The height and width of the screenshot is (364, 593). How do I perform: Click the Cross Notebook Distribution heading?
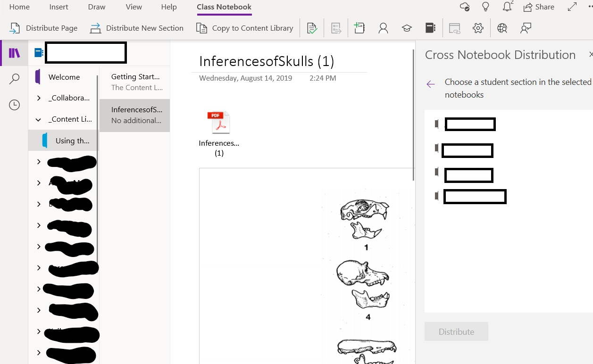pyautogui.click(x=500, y=55)
